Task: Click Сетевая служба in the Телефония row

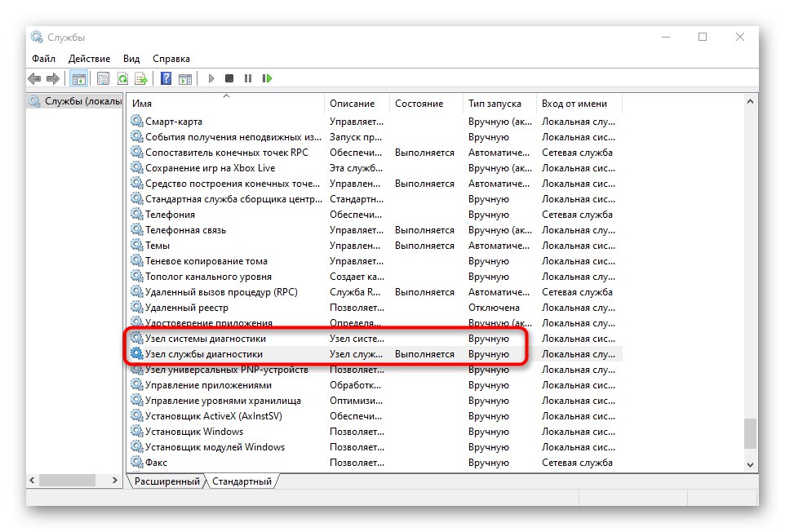Action: click(x=577, y=215)
